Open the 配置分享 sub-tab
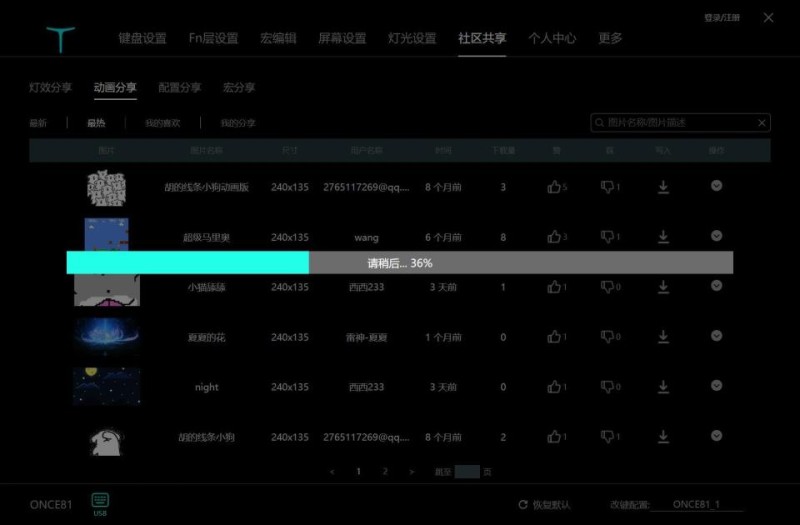The width and height of the screenshot is (800, 525). (179, 88)
